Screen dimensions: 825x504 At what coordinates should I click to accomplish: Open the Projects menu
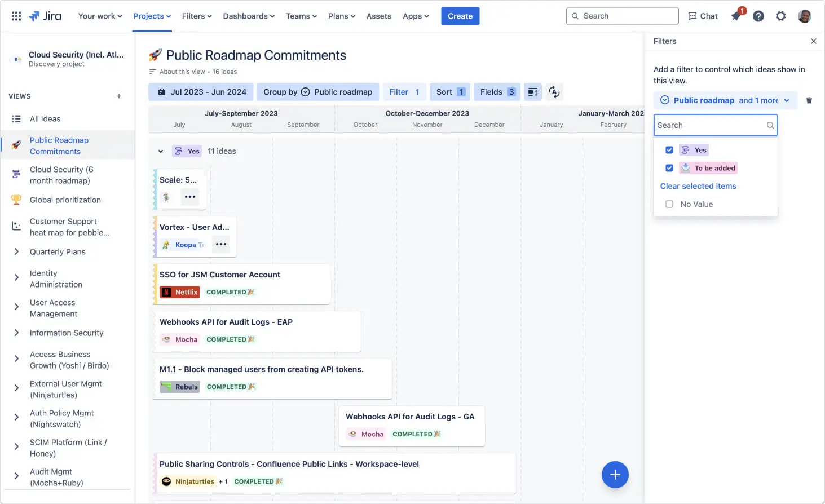pos(152,16)
